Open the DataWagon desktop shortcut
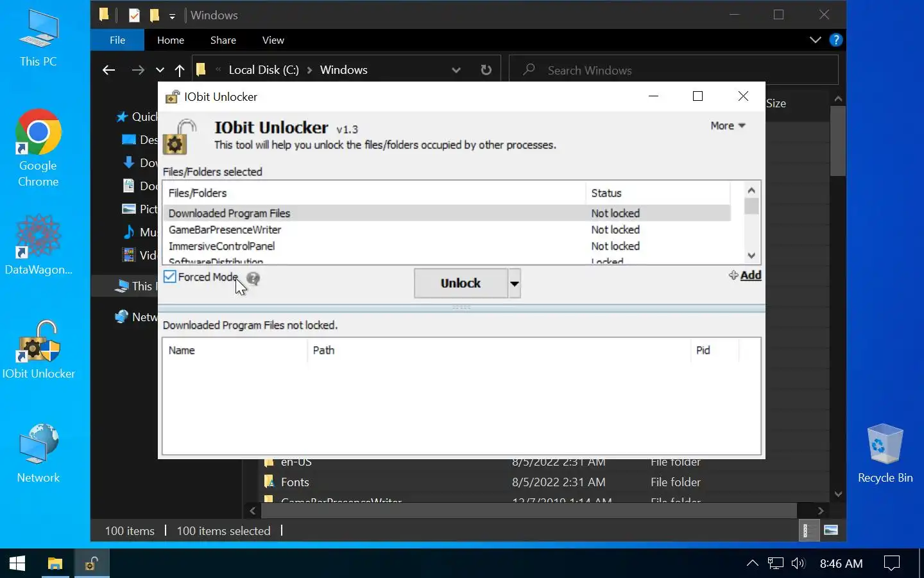 pos(38,245)
